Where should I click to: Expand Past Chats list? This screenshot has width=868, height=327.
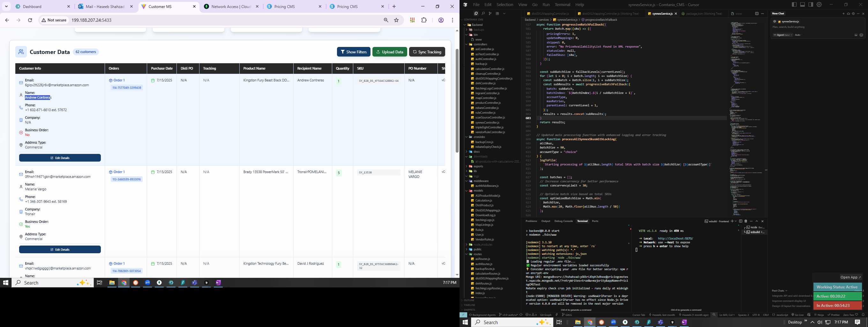pos(779,290)
